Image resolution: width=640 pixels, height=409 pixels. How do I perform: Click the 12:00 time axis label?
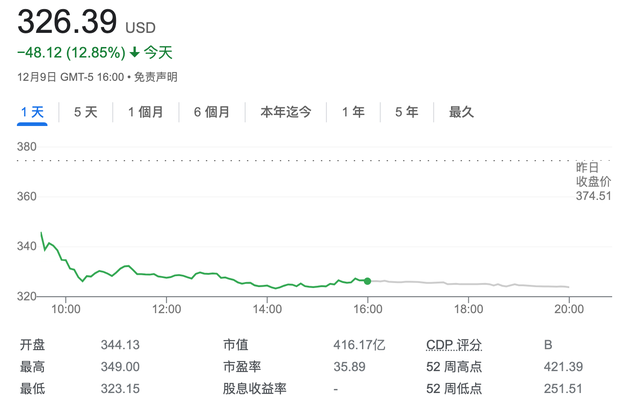pos(166,309)
